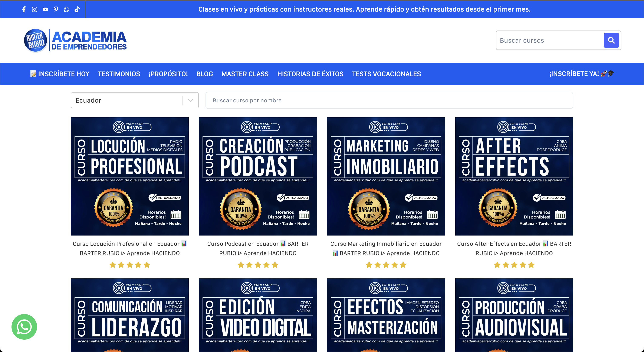Click the Instagram icon in the top bar
This screenshot has width=644, height=352.
click(34, 9)
